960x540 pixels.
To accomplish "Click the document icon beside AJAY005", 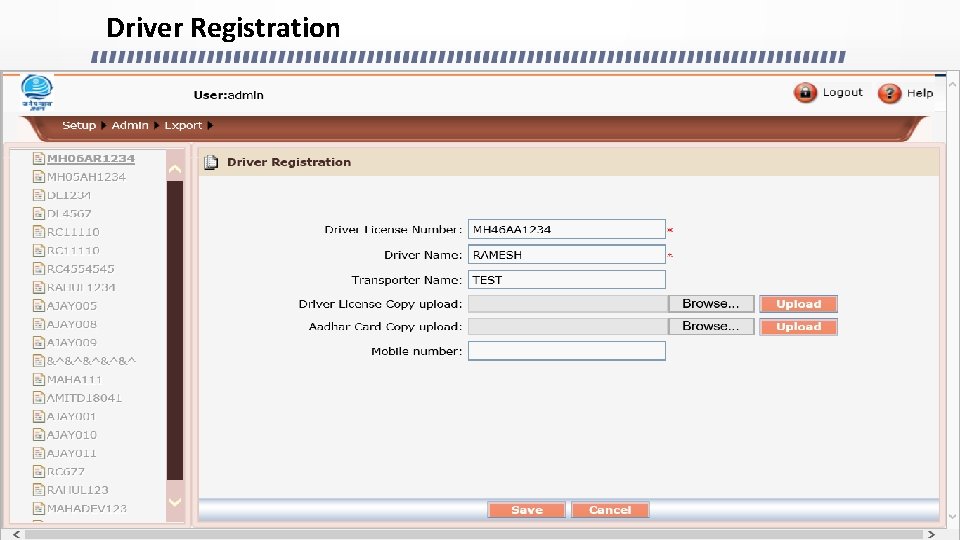I will pyautogui.click(x=39, y=306).
